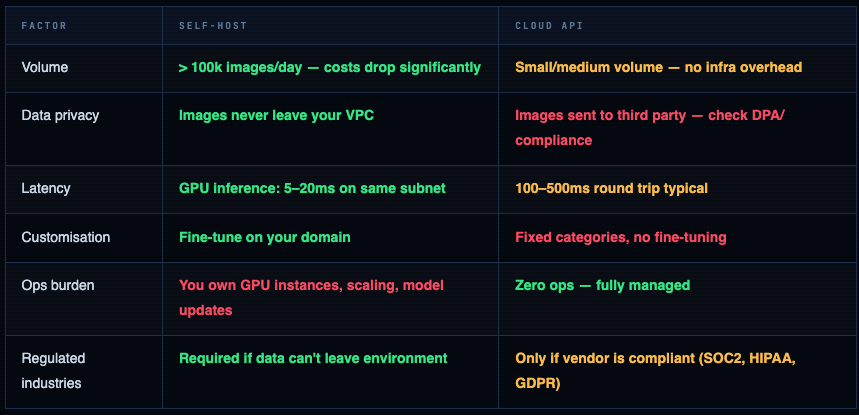The image size is (859, 415).
Task: Click 'You own GPU instances' cell
Action: 311,297
